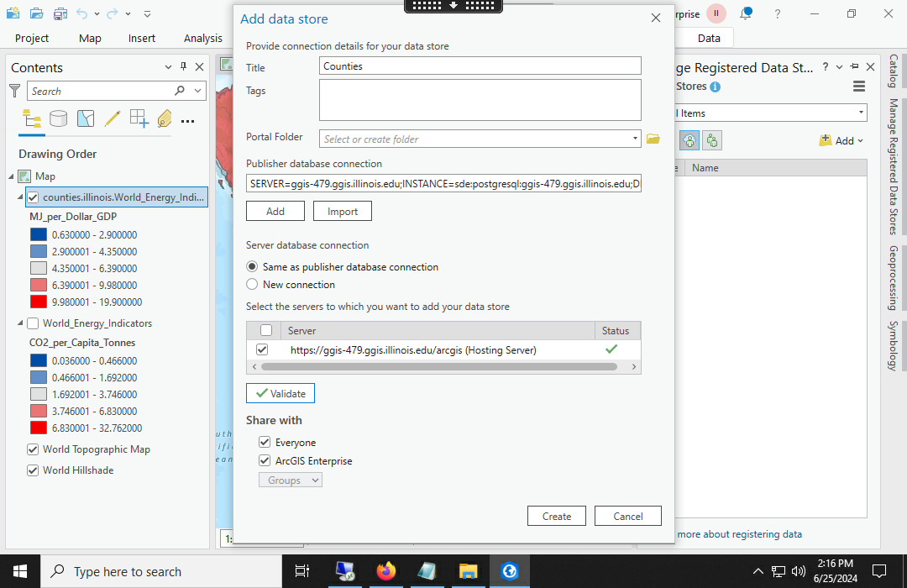Open Firefox from the taskbar
907x588 pixels.
click(385, 571)
